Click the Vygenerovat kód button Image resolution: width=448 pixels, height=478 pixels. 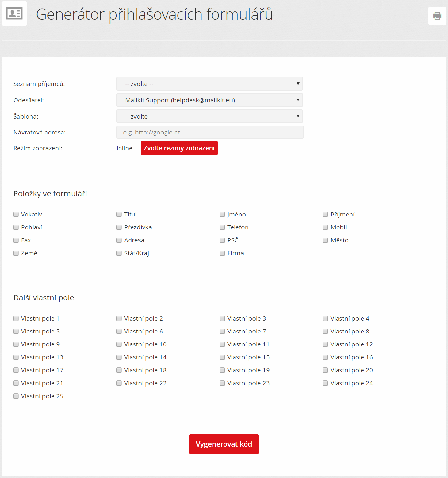[224, 444]
